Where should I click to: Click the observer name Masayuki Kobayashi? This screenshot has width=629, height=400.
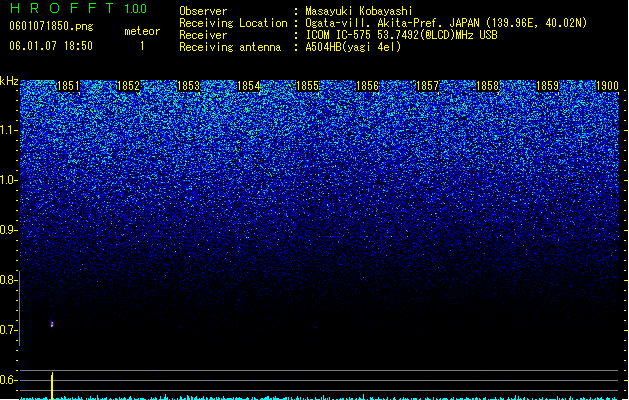pyautogui.click(x=359, y=11)
